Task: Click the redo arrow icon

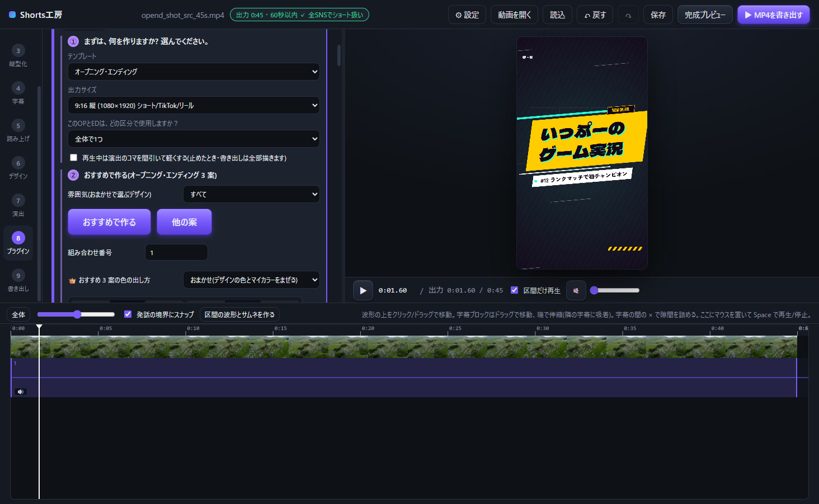Action: click(628, 15)
